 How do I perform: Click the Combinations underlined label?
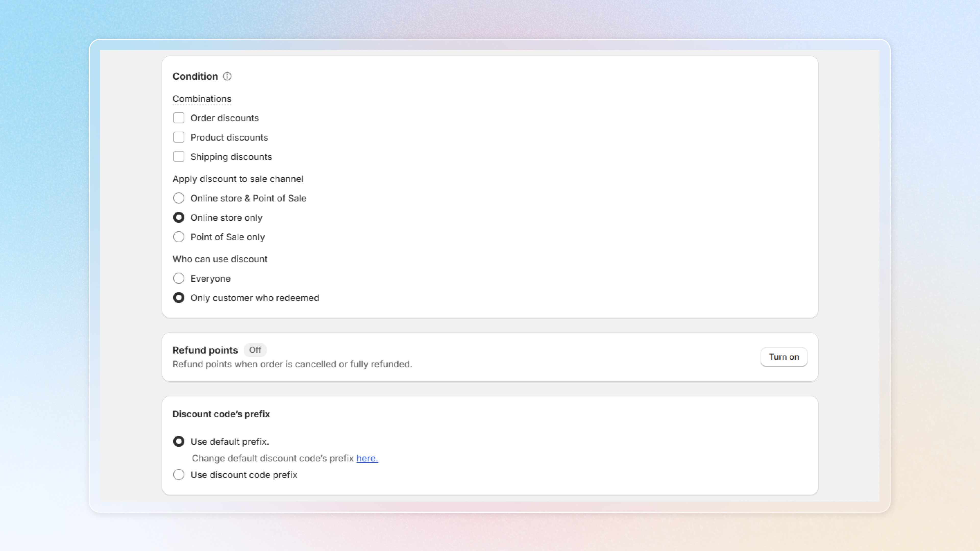[202, 99]
